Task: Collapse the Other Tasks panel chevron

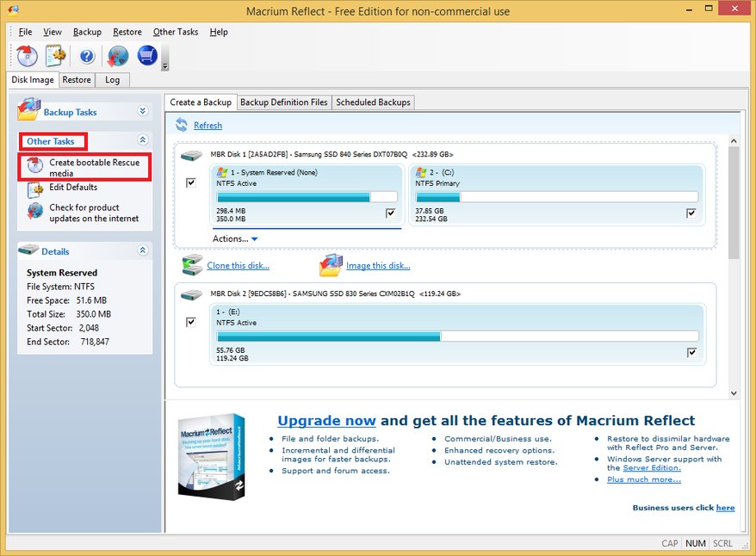Action: pos(143,139)
